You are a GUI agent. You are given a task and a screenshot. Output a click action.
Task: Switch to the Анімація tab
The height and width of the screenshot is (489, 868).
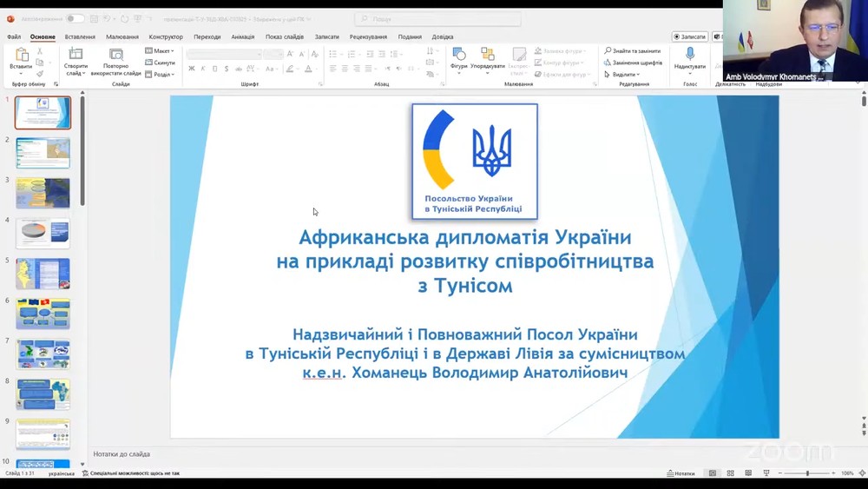(x=242, y=36)
